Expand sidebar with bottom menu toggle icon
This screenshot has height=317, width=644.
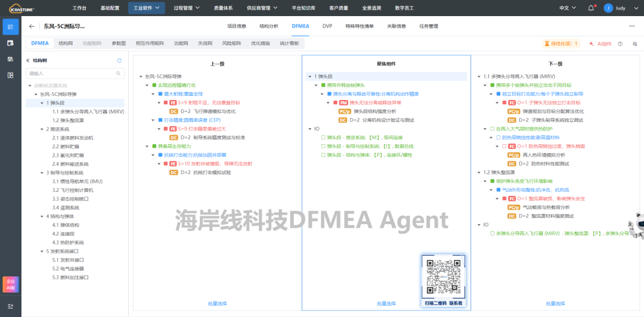[x=11, y=306]
